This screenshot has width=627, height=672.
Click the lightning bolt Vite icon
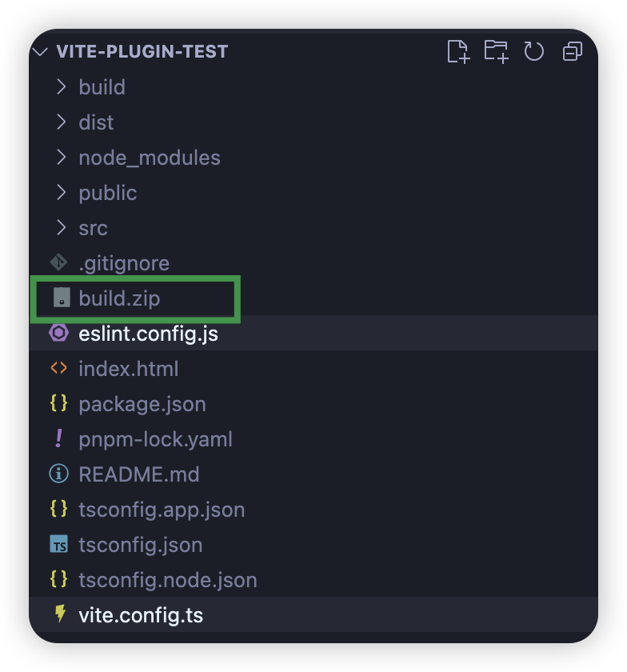point(60,614)
